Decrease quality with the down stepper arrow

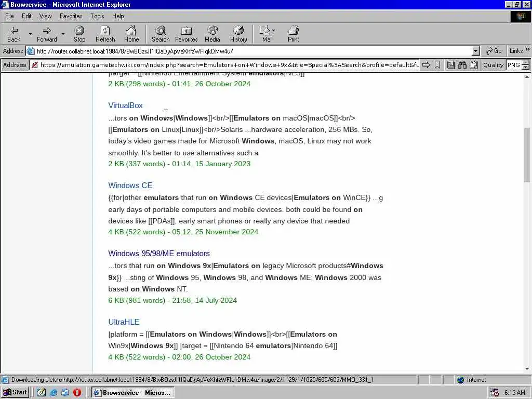point(526,67)
